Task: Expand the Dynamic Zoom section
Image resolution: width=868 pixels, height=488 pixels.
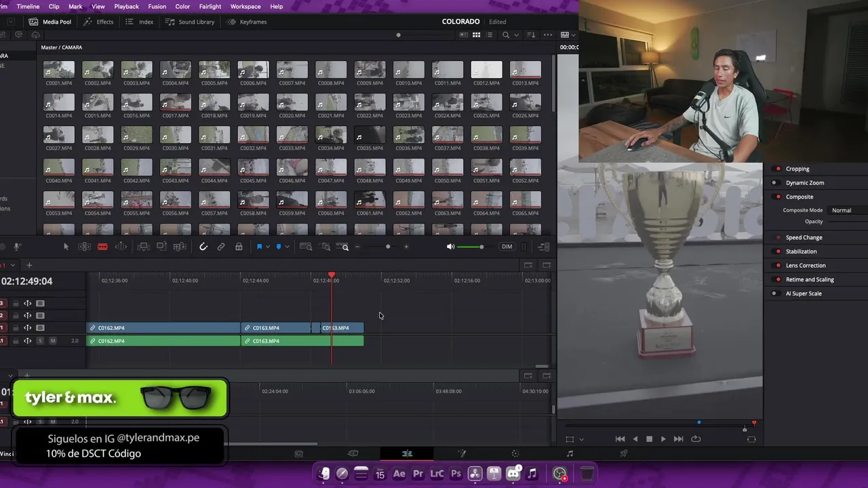Action: pos(805,183)
